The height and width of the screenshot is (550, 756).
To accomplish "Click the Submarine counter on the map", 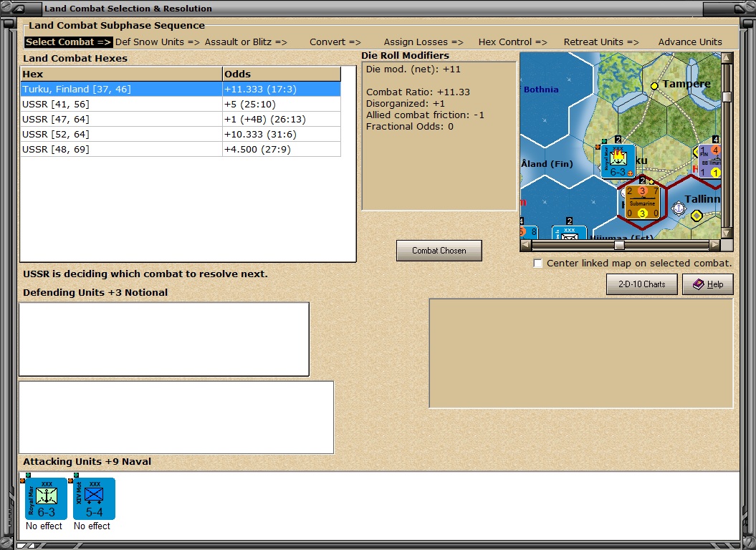I will coord(642,202).
